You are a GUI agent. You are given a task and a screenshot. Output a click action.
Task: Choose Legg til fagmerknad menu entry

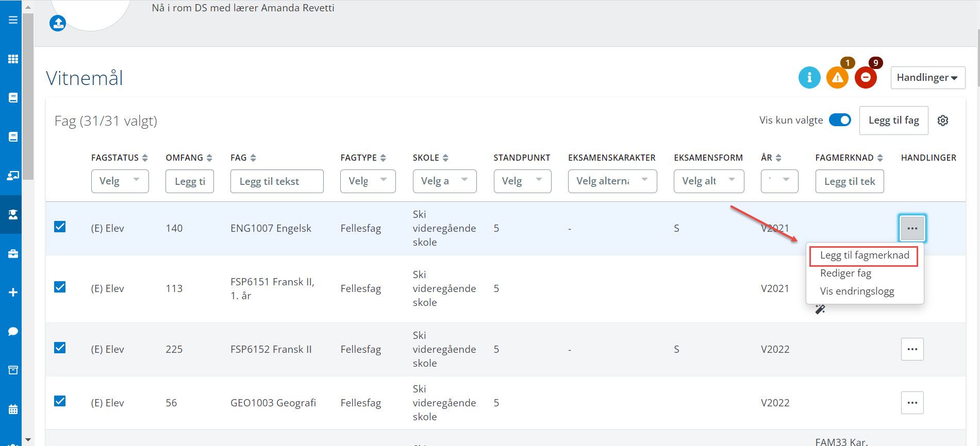click(x=865, y=255)
